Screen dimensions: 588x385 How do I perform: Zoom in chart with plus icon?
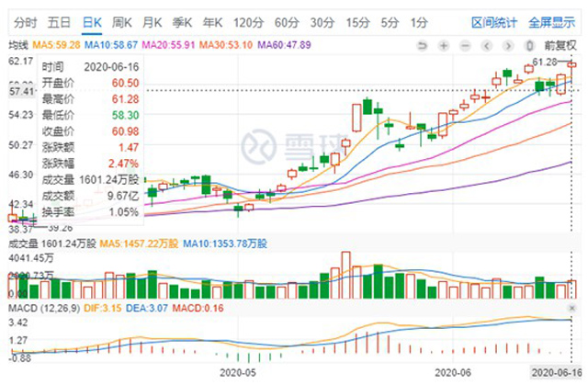444,46
